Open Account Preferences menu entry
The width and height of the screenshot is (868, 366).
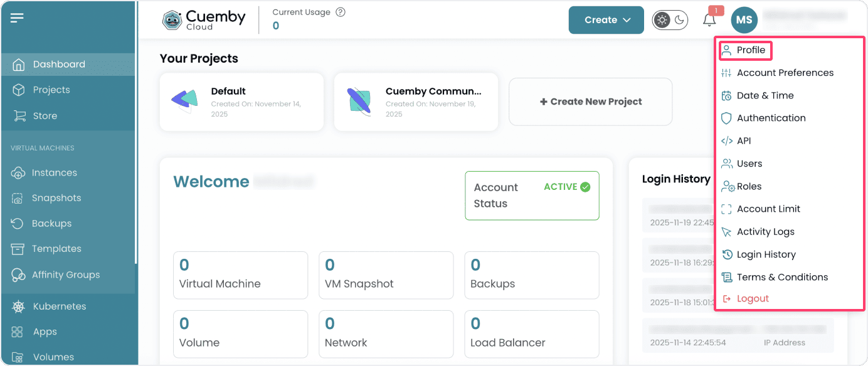click(785, 73)
